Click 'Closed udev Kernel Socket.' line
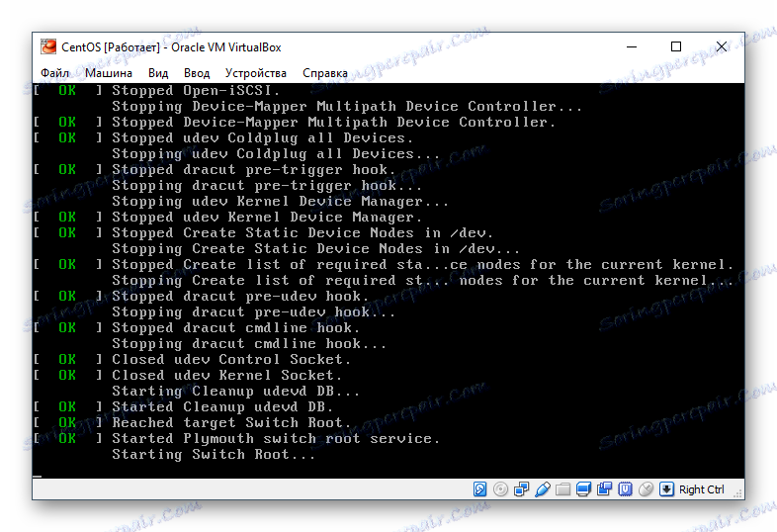Screen dimensions: 777x532 pos(227,375)
